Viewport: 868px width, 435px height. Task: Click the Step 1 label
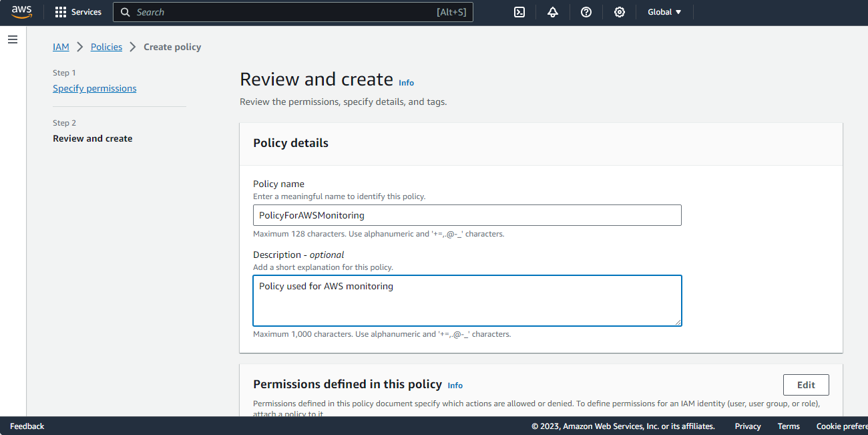[x=64, y=73]
